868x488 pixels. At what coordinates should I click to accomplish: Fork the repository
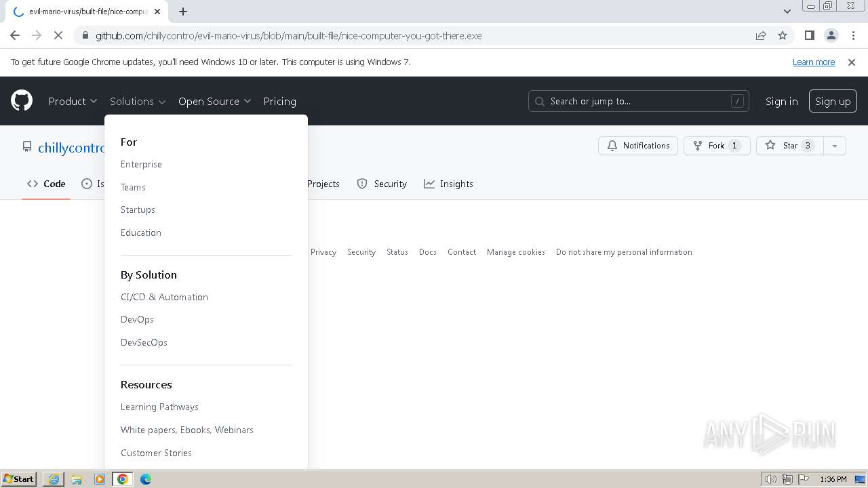(717, 146)
